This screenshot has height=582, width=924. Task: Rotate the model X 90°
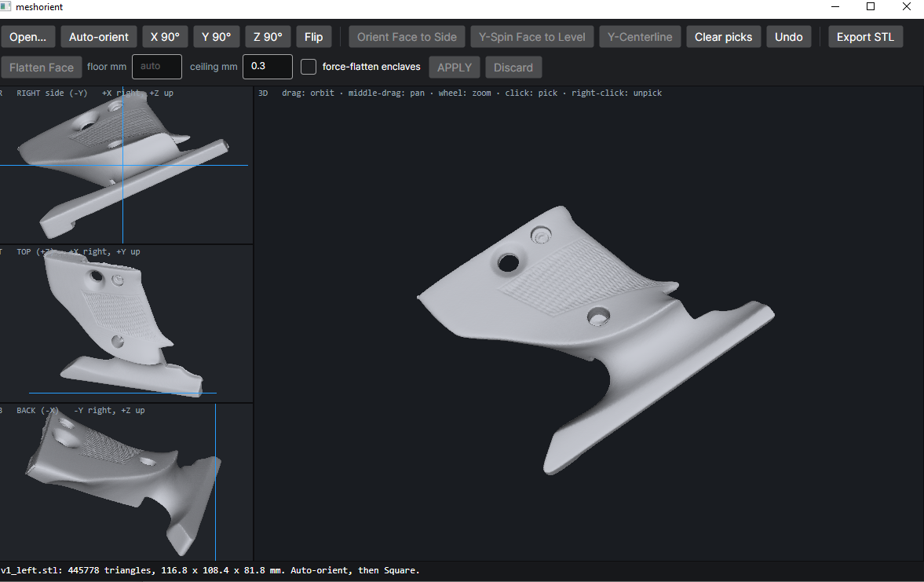165,37
